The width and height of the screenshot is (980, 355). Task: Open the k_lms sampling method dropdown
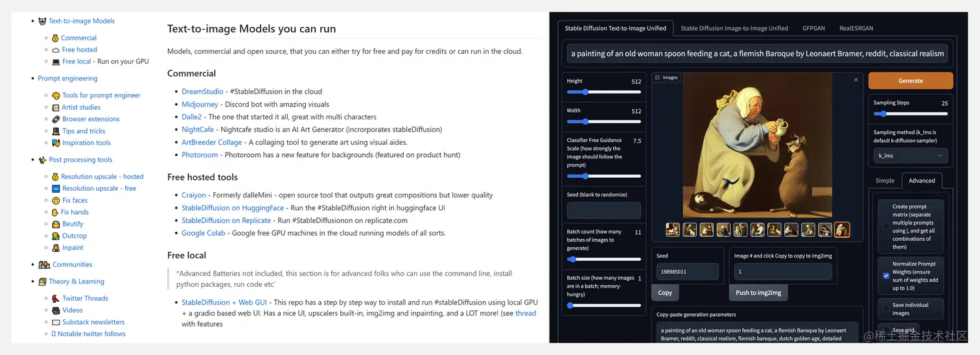(911, 156)
